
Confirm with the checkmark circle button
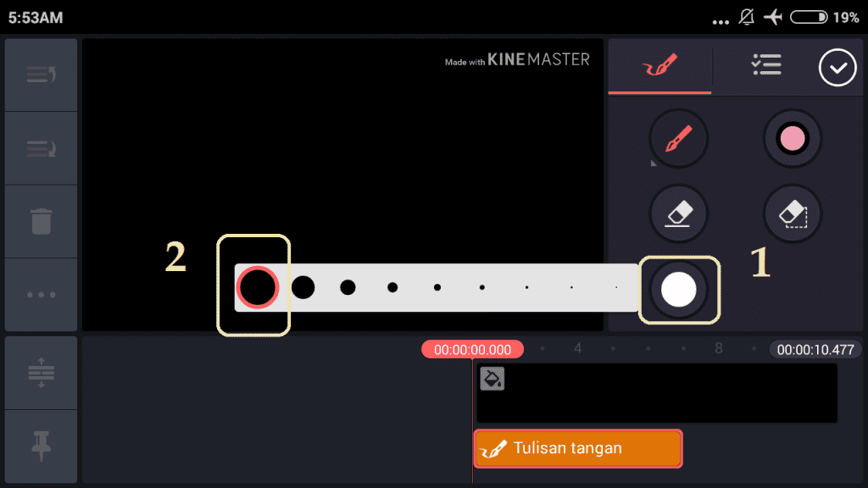(x=837, y=68)
